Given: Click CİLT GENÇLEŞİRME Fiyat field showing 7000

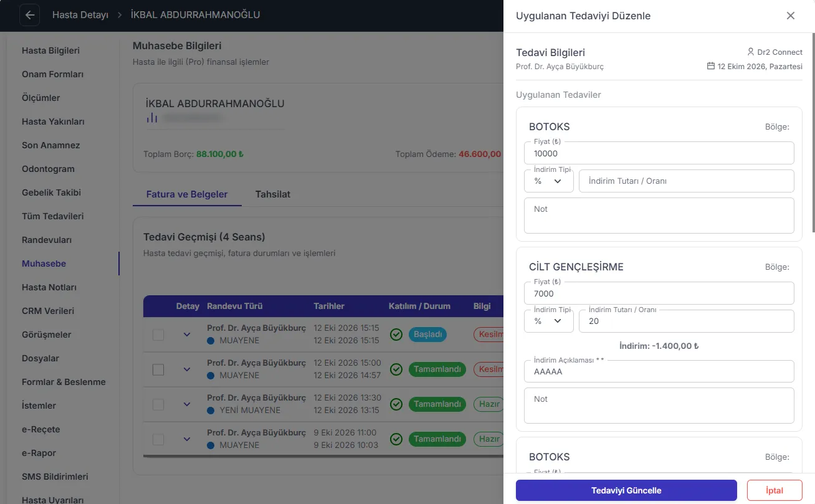Looking at the screenshot, I should [659, 293].
